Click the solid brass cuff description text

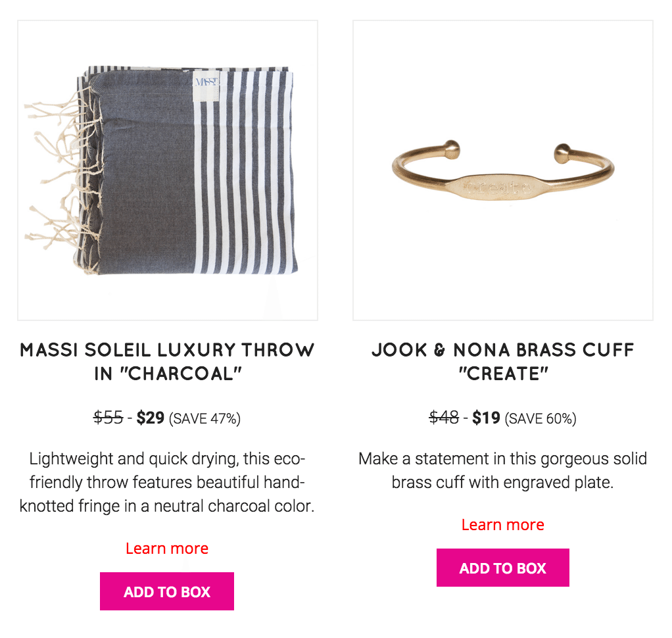pos(503,470)
